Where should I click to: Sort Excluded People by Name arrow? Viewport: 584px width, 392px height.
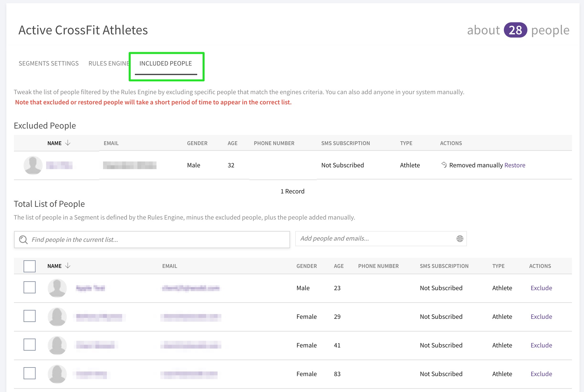(x=68, y=143)
